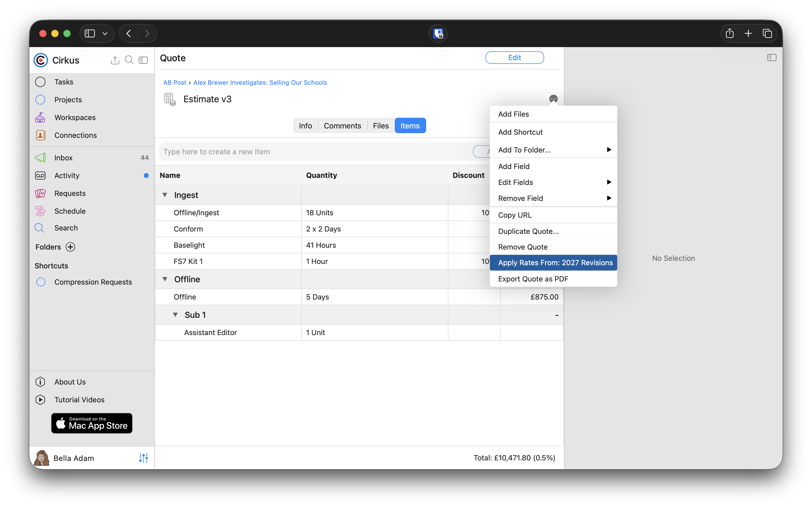Select Copy URL from the menu
Screen dimensions: 812x508
553,215
